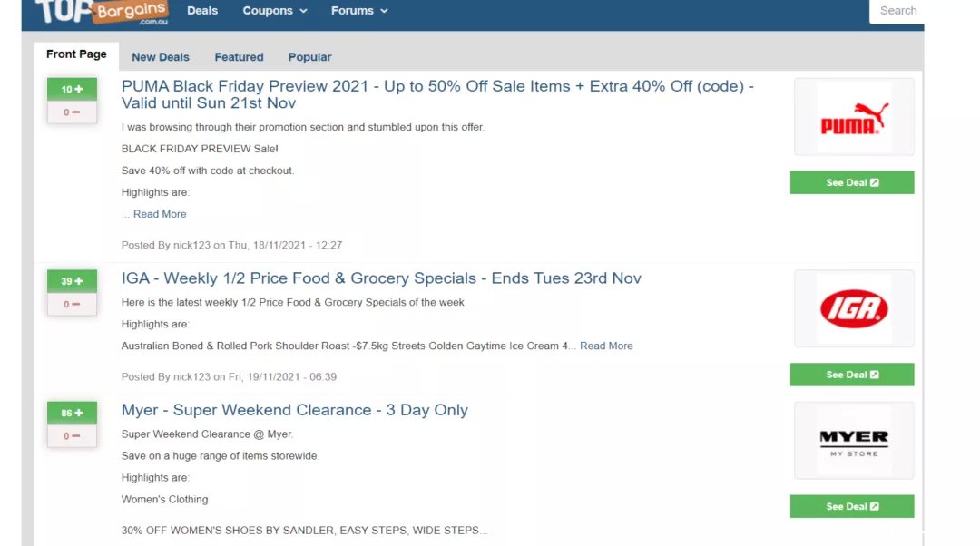Expand the Coupons dropdown menu
The height and width of the screenshot is (546, 980).
(x=274, y=11)
